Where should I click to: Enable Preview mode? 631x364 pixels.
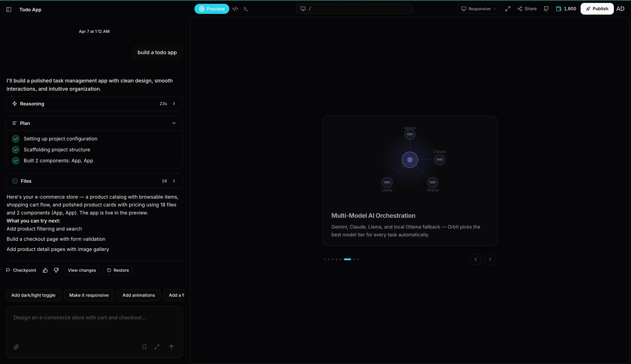pos(211,9)
